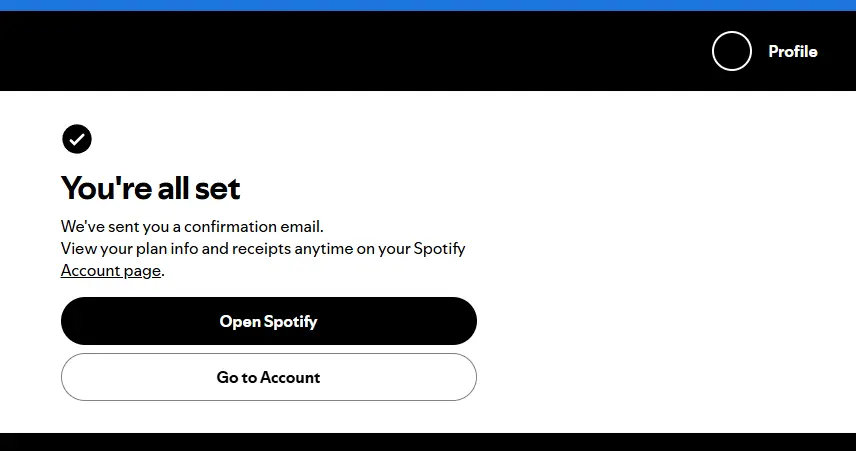Click the white circle outline beside Profile
Screen dimensions: 856x451
(x=732, y=51)
